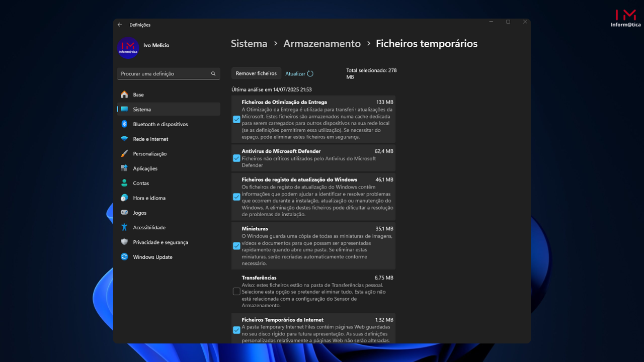Click the Última análise em 14/07/2025 text
Screen dimensions: 644x362
pos(272,89)
